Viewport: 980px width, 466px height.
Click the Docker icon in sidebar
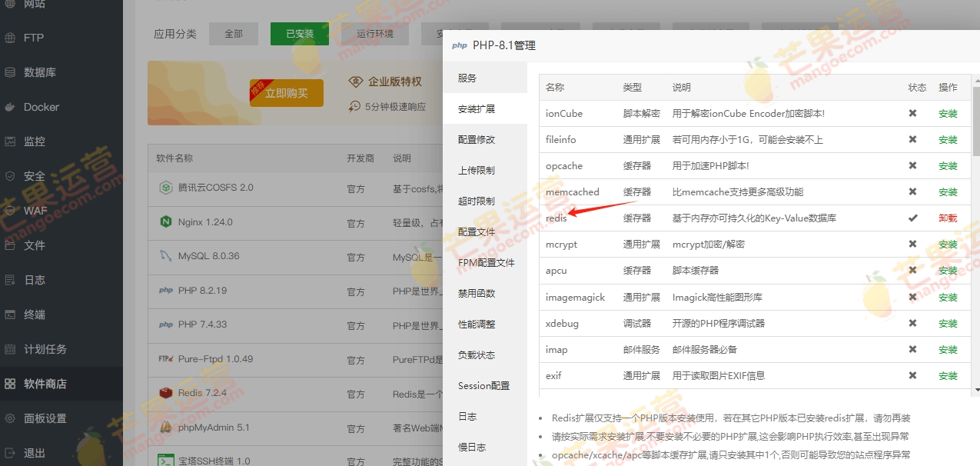tap(10, 107)
